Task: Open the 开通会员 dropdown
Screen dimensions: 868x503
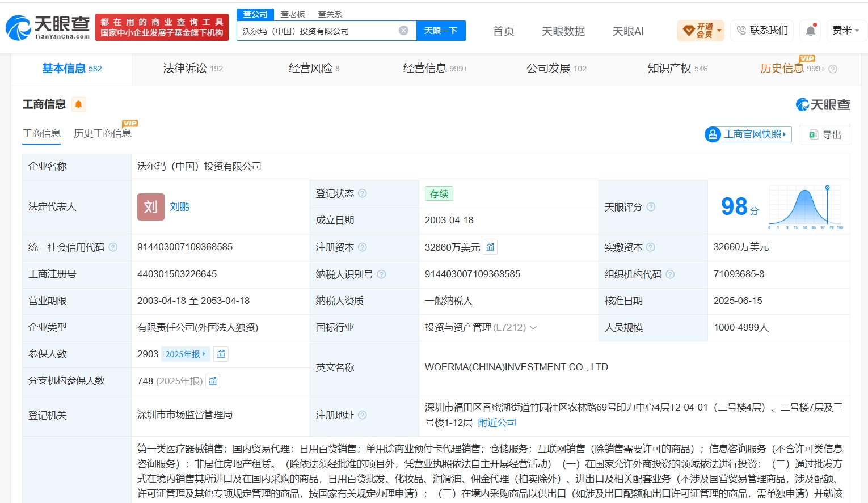Action: tap(701, 31)
